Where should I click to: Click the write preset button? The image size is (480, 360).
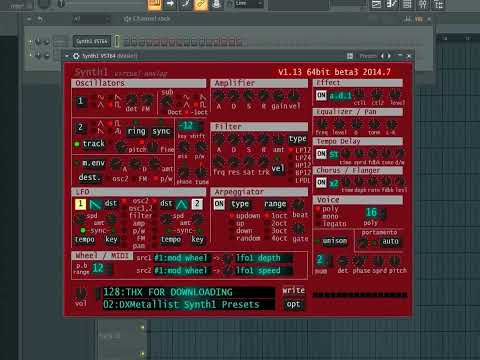(x=293, y=291)
